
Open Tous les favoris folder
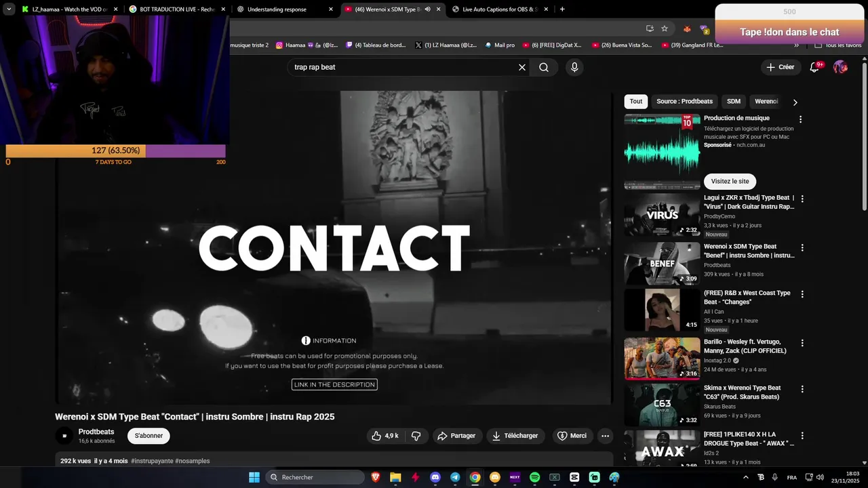click(837, 45)
